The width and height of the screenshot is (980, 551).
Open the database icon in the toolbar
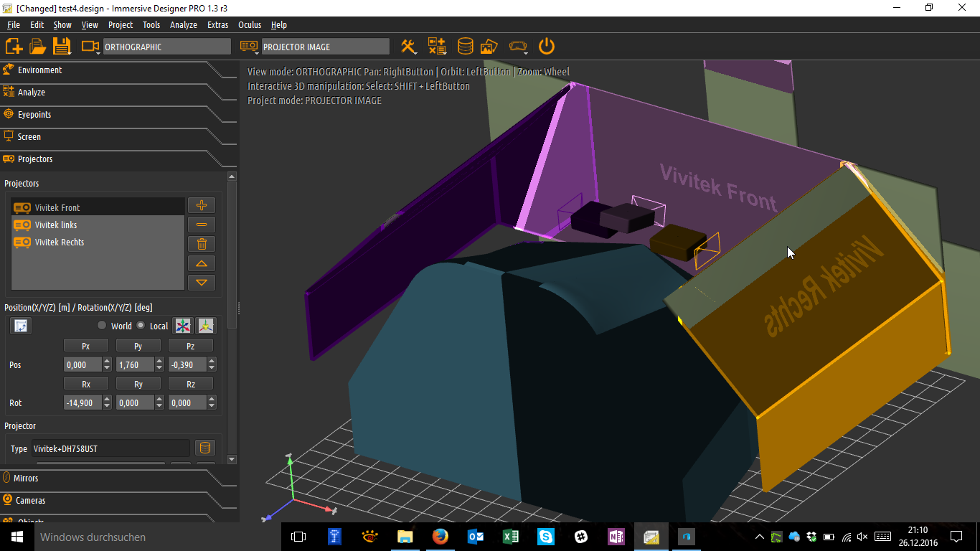[465, 47]
